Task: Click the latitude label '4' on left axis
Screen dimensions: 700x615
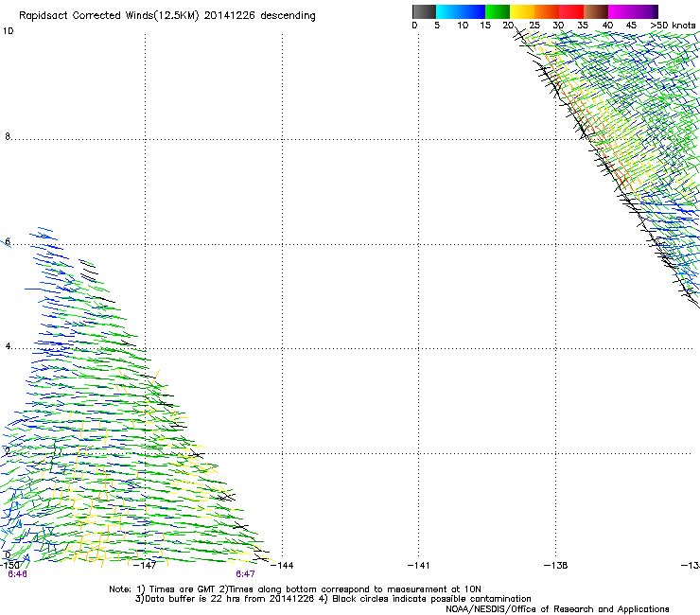Action: pyautogui.click(x=8, y=346)
